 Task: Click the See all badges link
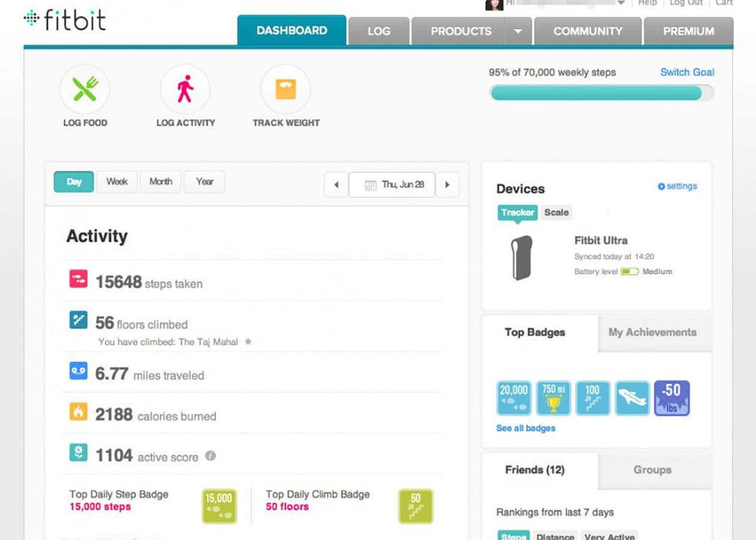(526, 428)
